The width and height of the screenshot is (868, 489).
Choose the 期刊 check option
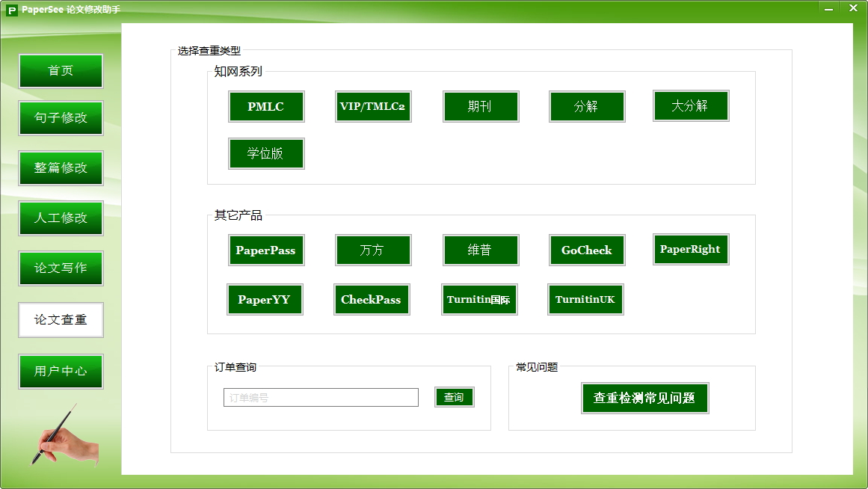coord(481,106)
